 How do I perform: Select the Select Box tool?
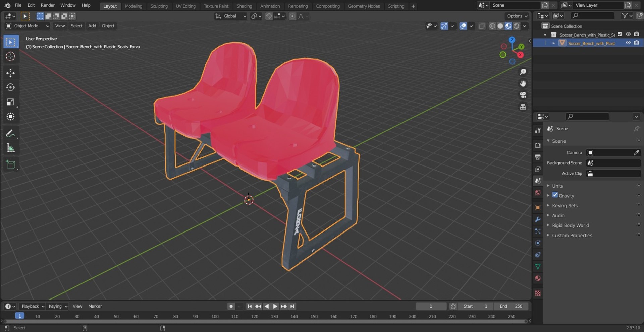click(x=11, y=42)
